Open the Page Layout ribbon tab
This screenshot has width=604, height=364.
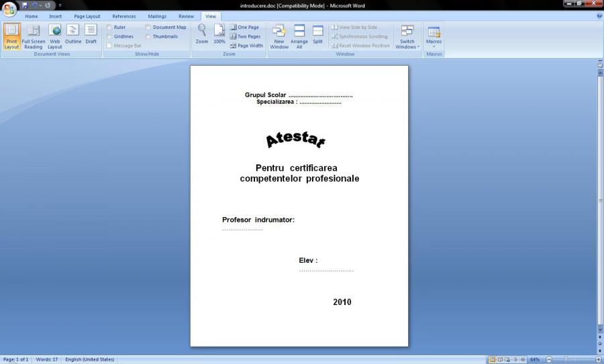coord(87,16)
